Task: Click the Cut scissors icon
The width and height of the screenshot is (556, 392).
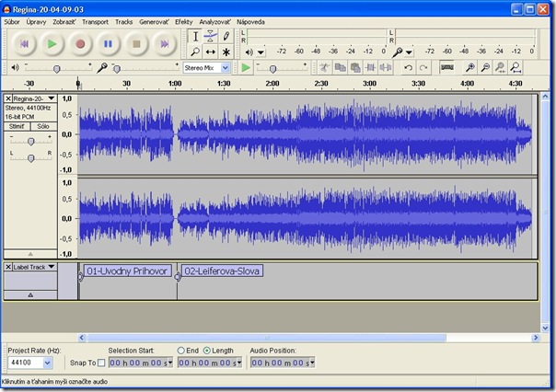Action: (324, 67)
